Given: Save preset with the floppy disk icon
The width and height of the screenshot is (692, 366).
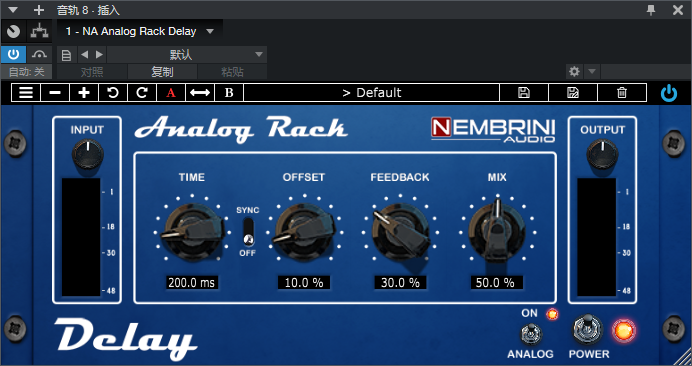Looking at the screenshot, I should [x=524, y=93].
